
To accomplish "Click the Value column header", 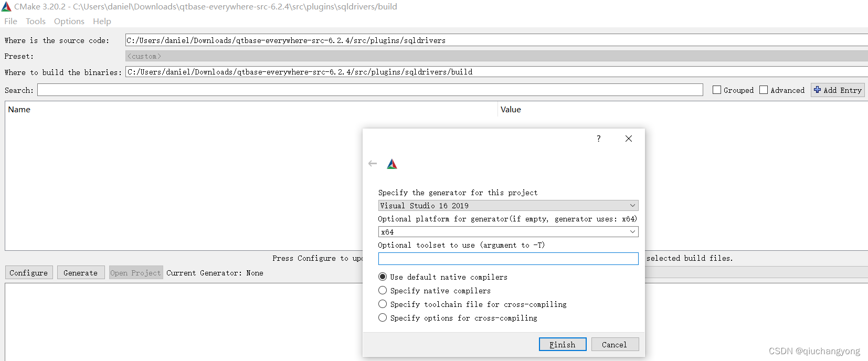I will pyautogui.click(x=682, y=109).
